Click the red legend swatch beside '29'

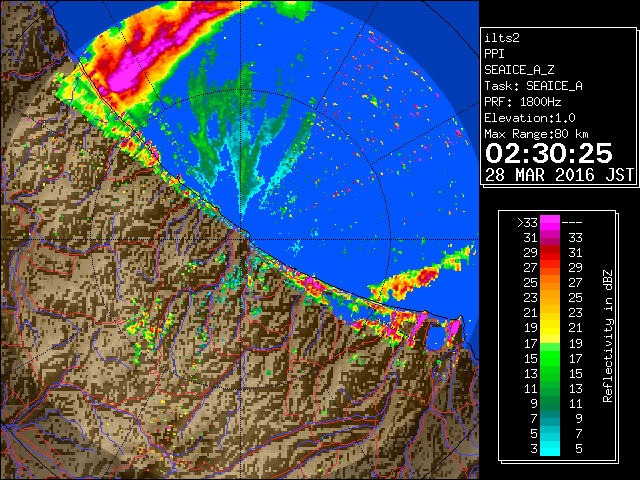tap(550, 253)
